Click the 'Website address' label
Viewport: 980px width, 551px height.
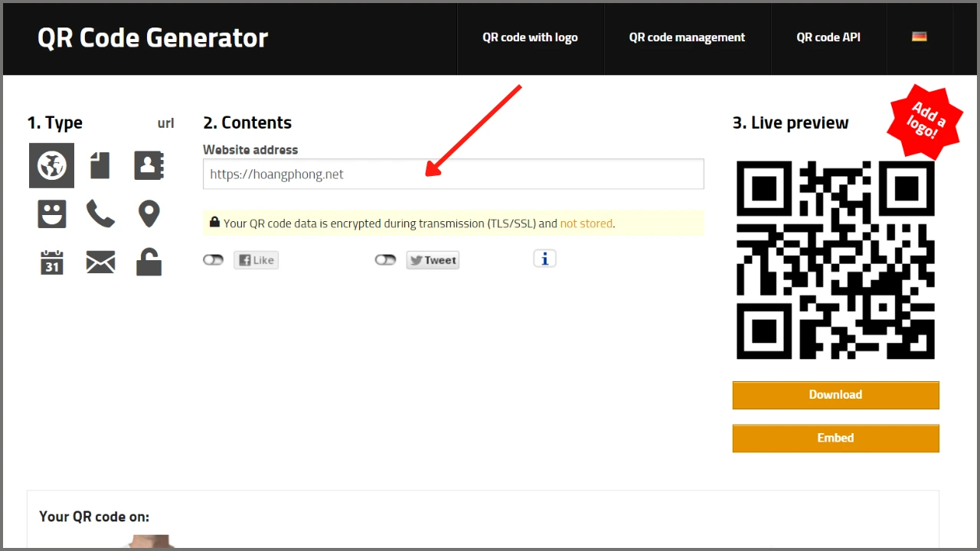pyautogui.click(x=250, y=150)
